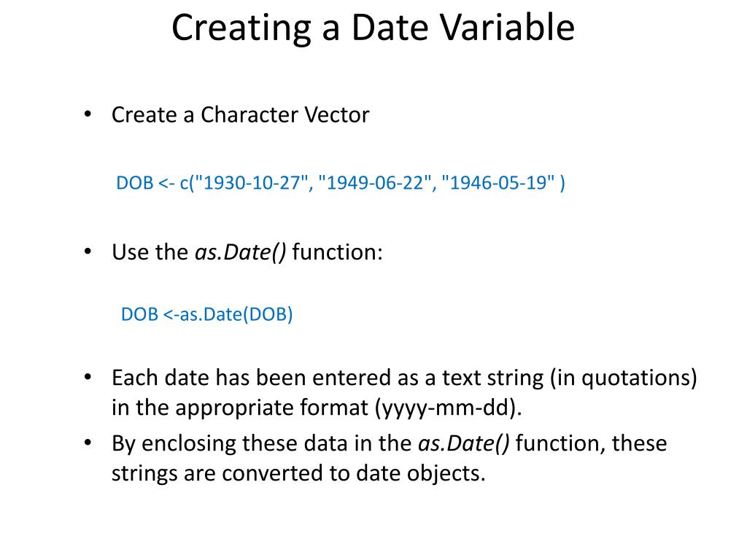Screen dimensions: 747x560
Task: Click the DOB vector assignment code line
Action: [341, 183]
